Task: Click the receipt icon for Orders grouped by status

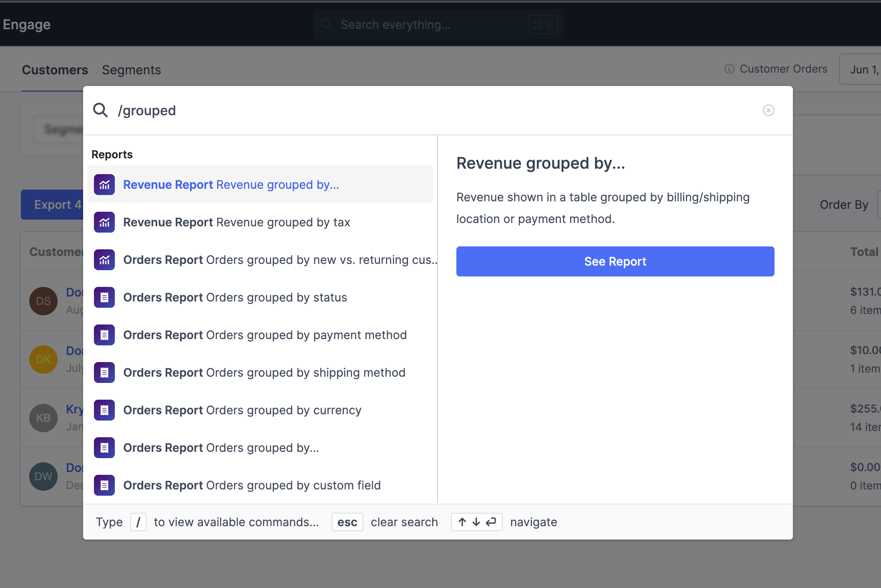Action: (104, 297)
